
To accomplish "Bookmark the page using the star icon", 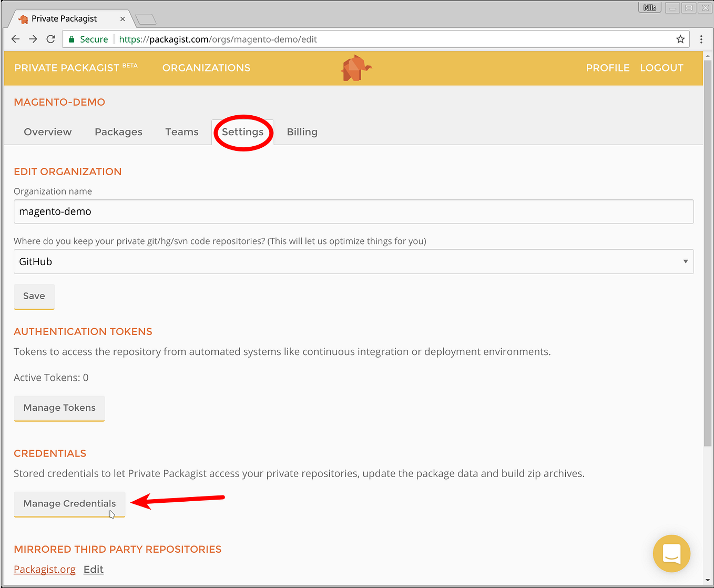I will click(x=680, y=39).
